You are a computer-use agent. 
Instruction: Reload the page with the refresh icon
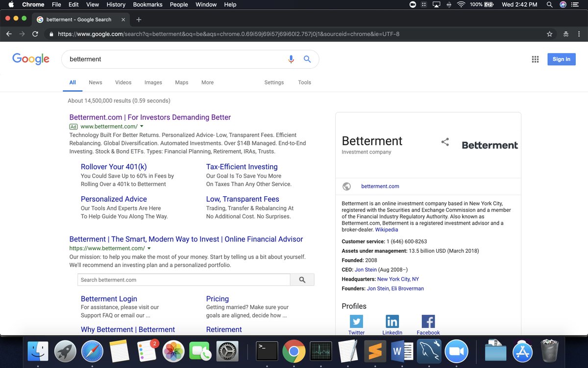(35, 34)
